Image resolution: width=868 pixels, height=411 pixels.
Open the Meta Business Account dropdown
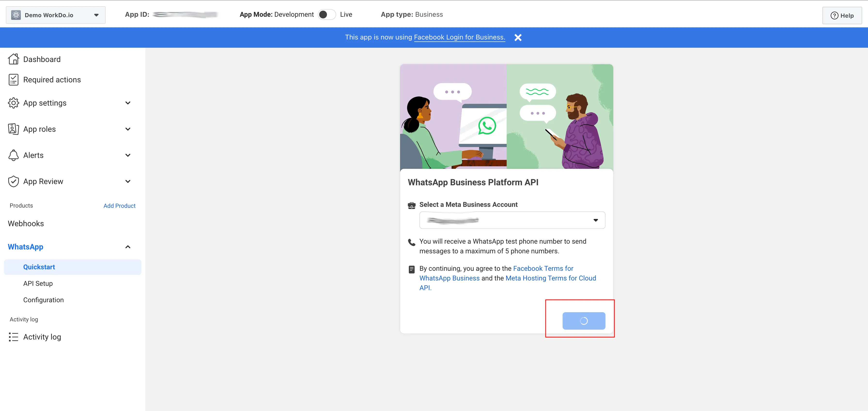(x=512, y=220)
